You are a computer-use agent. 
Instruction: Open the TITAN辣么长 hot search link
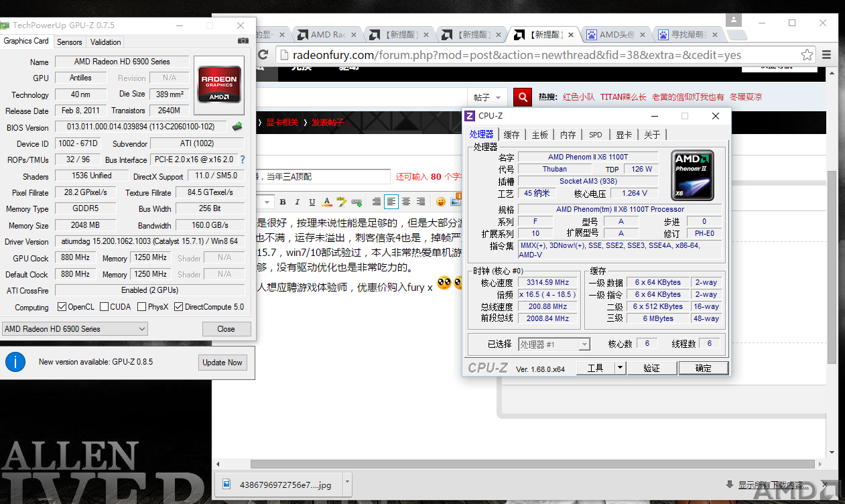pyautogui.click(x=623, y=97)
